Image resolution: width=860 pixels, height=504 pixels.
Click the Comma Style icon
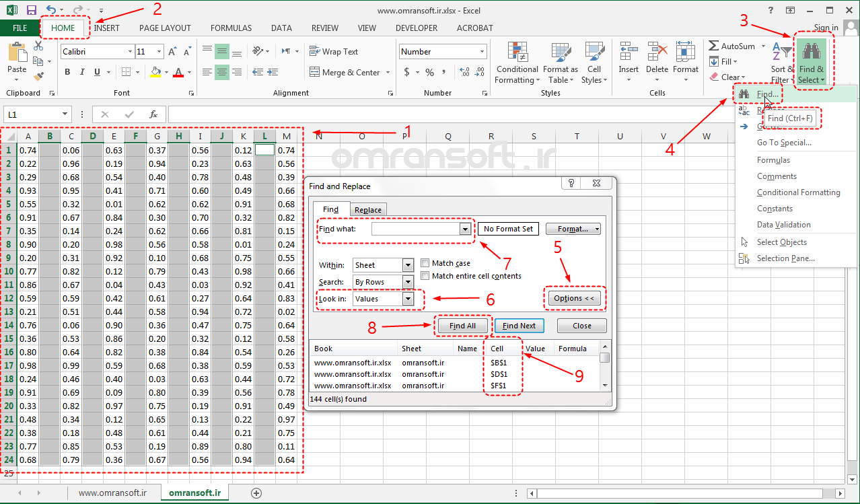click(445, 72)
